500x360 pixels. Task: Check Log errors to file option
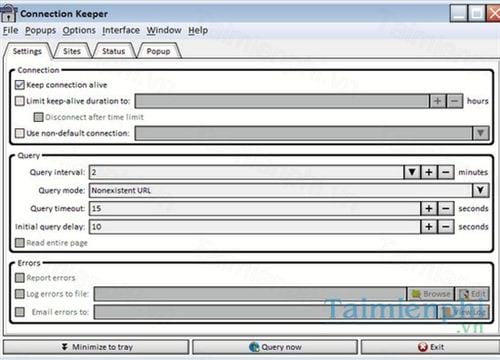20,294
